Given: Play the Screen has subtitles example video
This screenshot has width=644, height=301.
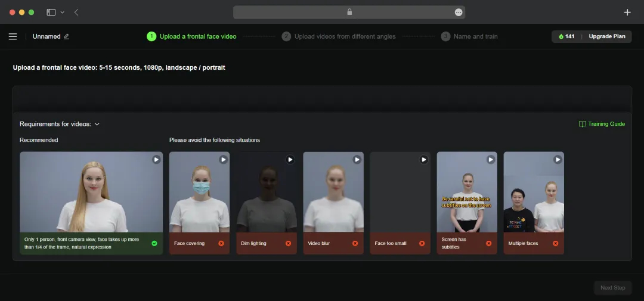Looking at the screenshot, I should point(491,159).
